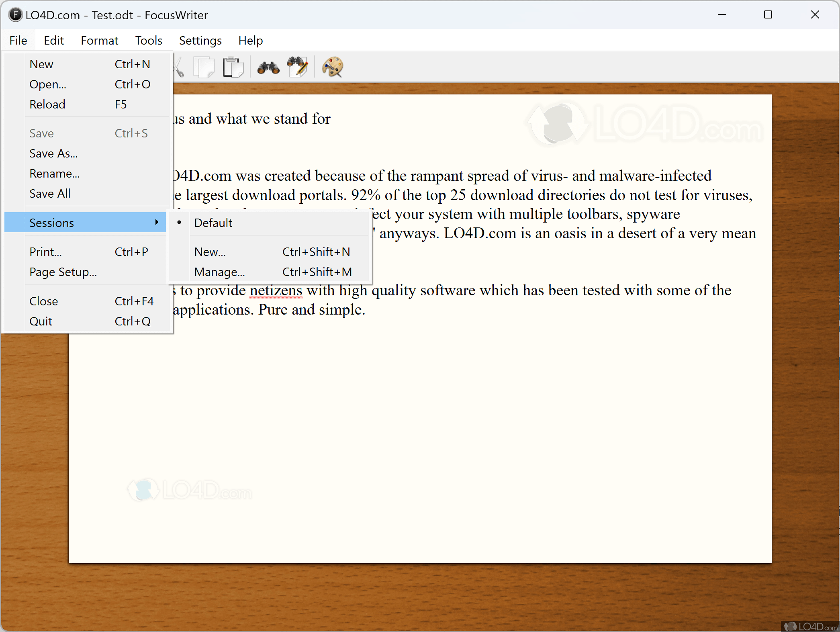Click the Cut scissors icon
The image size is (840, 632).
(x=178, y=67)
